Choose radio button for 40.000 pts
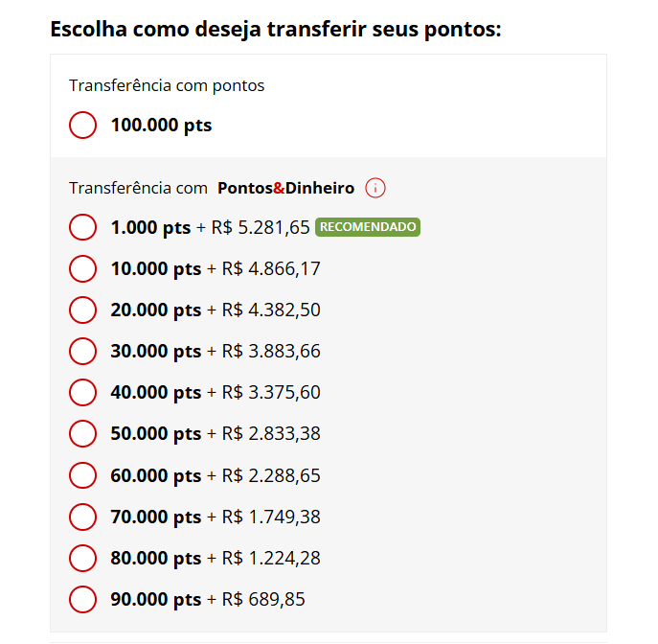 point(83,393)
